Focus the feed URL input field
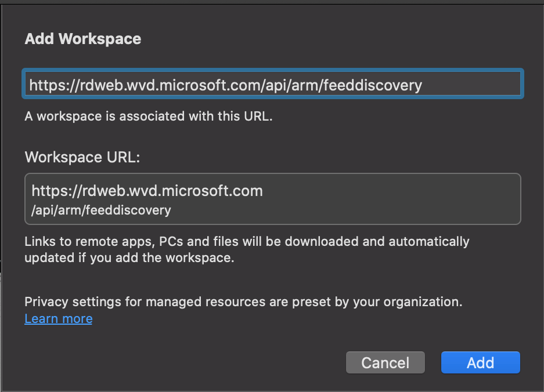Viewport: 544px width, 392px height. [x=273, y=84]
